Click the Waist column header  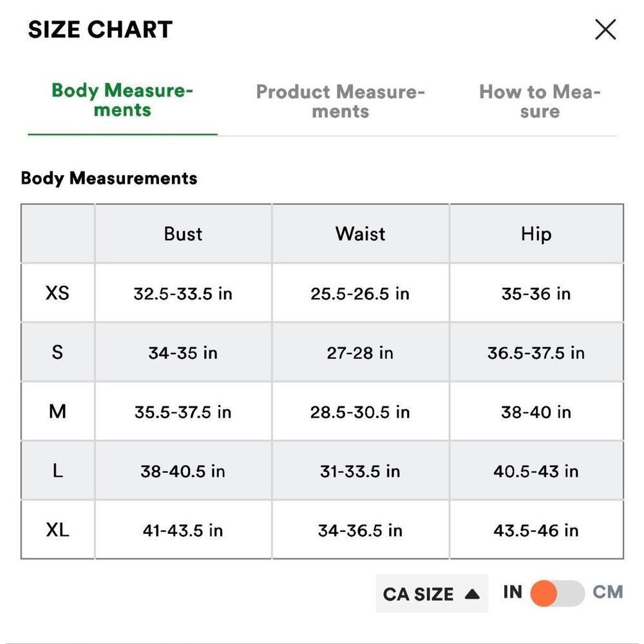(360, 234)
